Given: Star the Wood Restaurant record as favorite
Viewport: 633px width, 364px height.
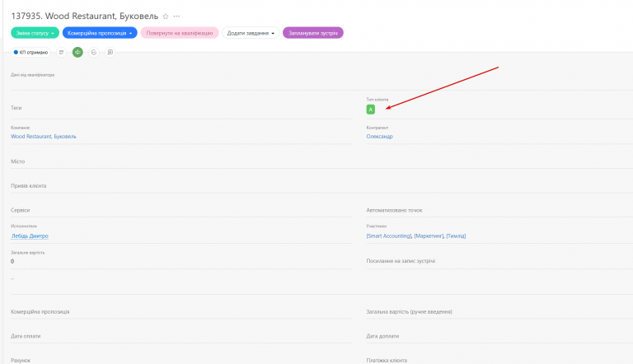Looking at the screenshot, I should [166, 16].
